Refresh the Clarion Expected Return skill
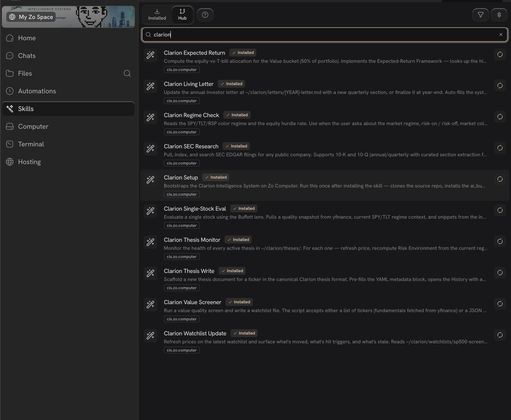The height and width of the screenshot is (420, 511). [x=500, y=54]
